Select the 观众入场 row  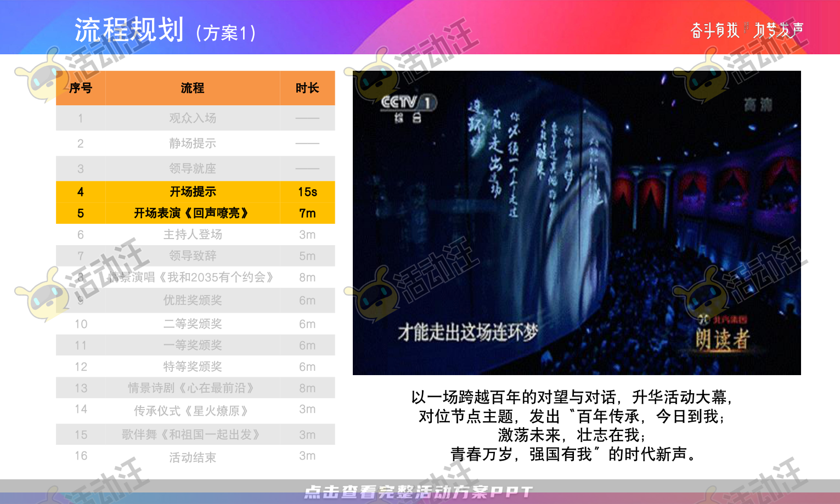pos(195,118)
